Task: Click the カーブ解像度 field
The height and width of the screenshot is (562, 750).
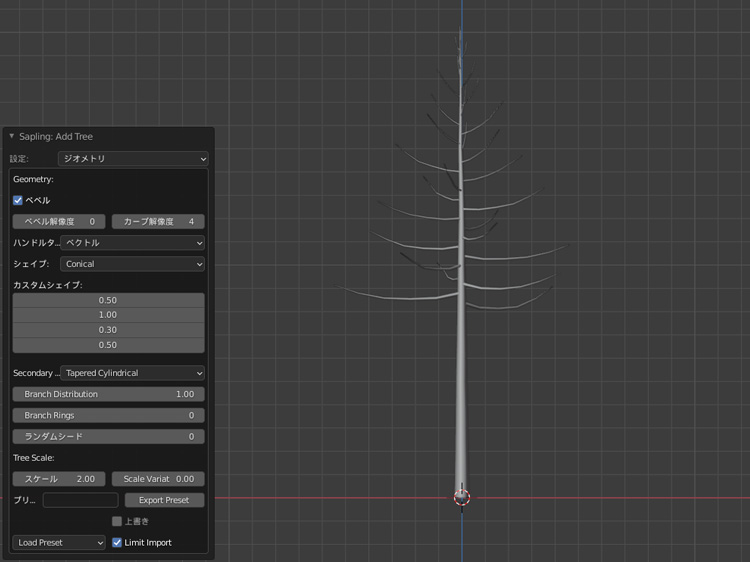Action: [x=158, y=221]
